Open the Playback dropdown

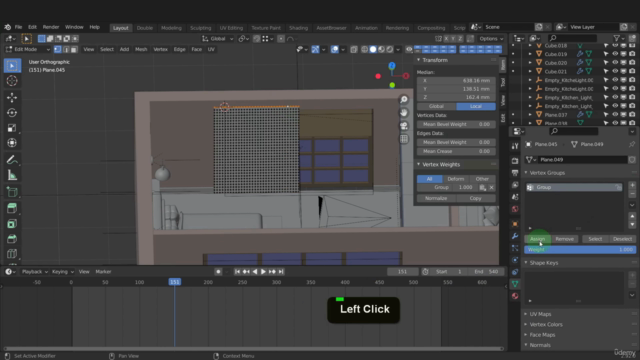[x=35, y=272]
